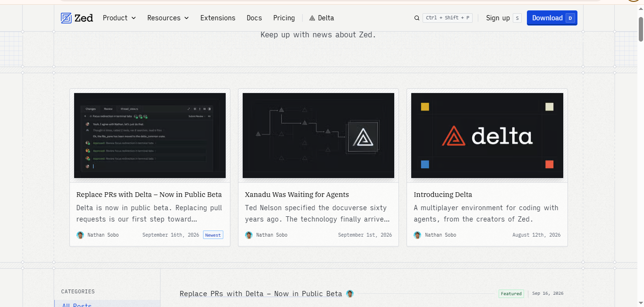Go to Extensions page

click(x=218, y=18)
